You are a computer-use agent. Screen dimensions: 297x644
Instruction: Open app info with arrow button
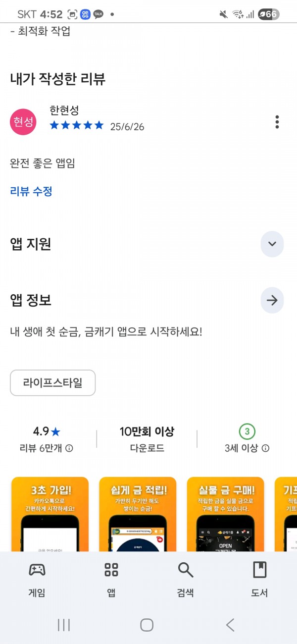[272, 300]
